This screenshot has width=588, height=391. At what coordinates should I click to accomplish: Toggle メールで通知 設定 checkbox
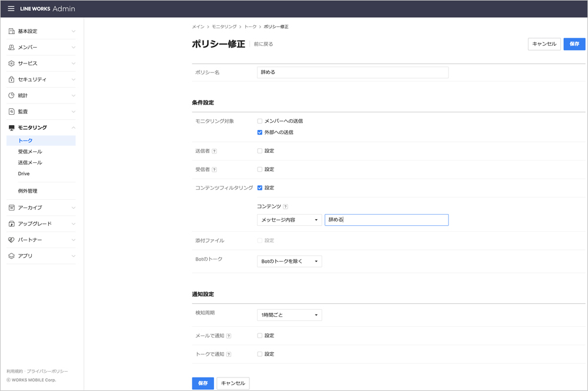point(260,336)
